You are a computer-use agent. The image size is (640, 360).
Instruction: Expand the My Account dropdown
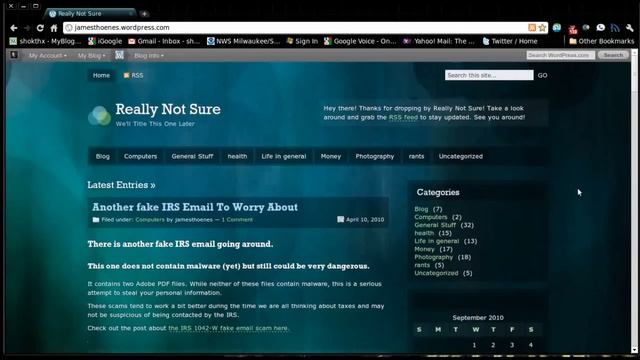point(47,55)
